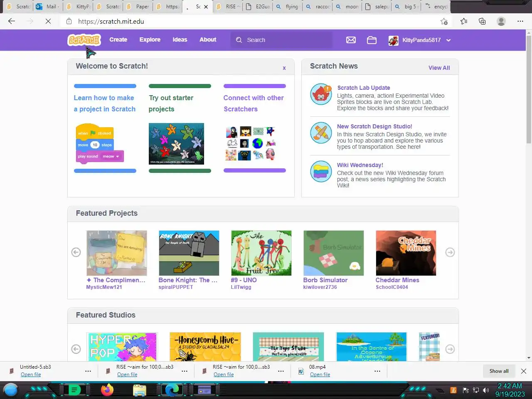Dismiss the Welcome to Scratch box
532x399 pixels.
click(x=284, y=68)
